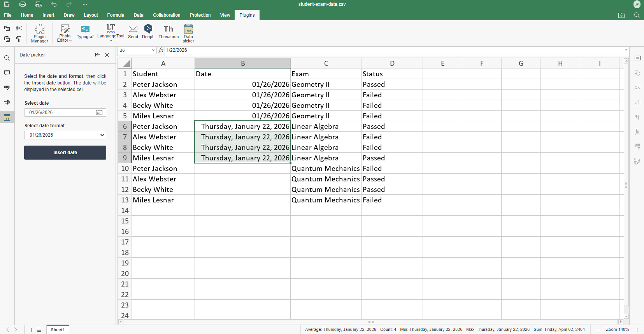Image resolution: width=644 pixels, height=334 pixels.
Task: Switch to the Home tab
Action: (27, 15)
